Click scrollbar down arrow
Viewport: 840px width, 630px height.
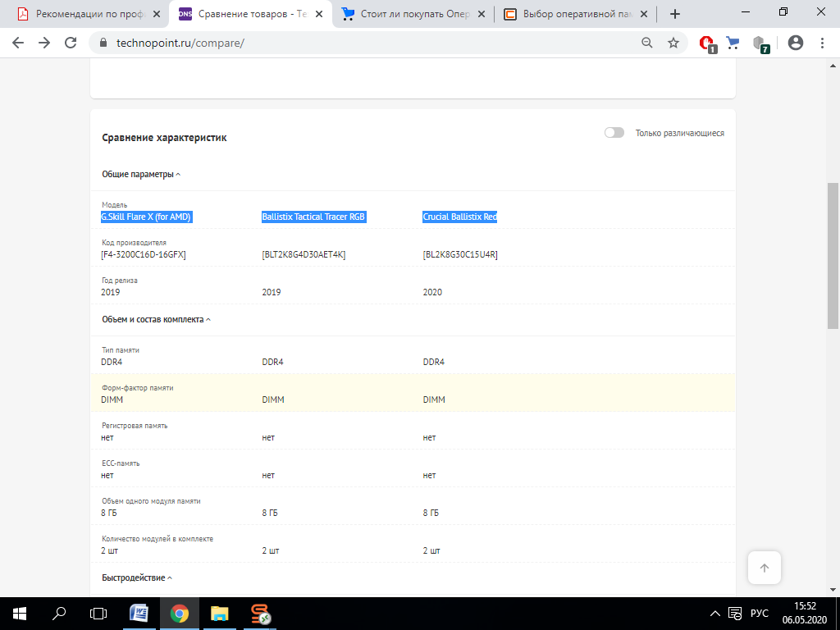833,590
